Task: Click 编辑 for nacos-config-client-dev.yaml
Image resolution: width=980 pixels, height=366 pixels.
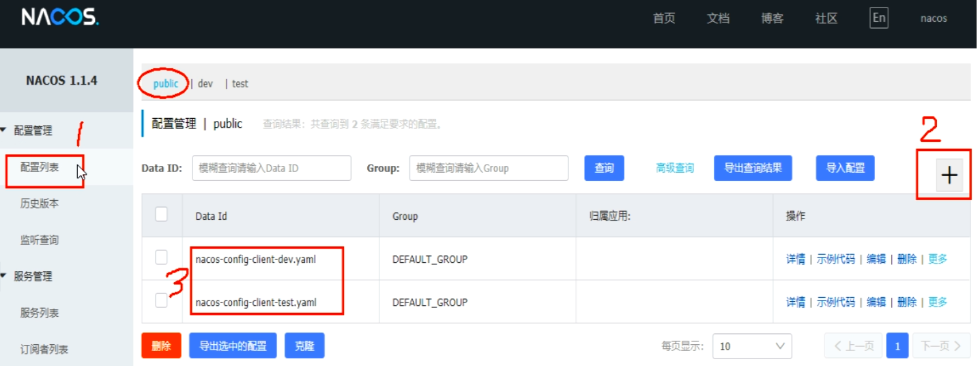Action: [876, 259]
